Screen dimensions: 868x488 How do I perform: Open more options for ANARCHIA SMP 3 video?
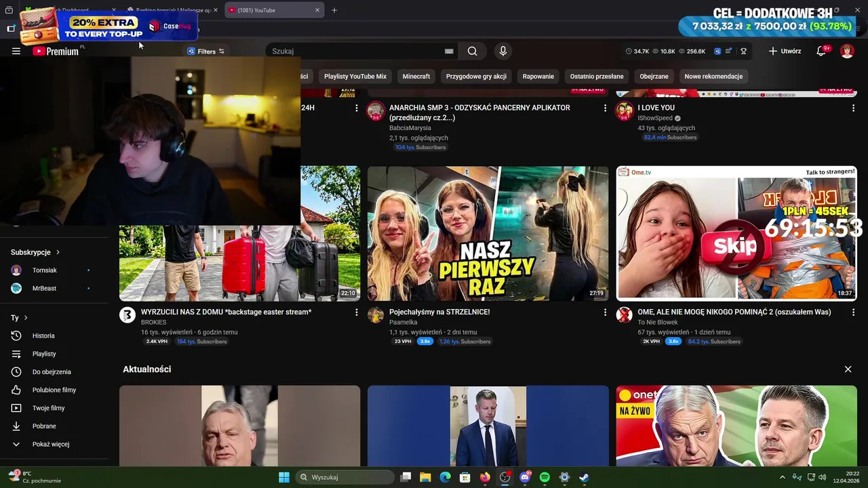pos(605,108)
